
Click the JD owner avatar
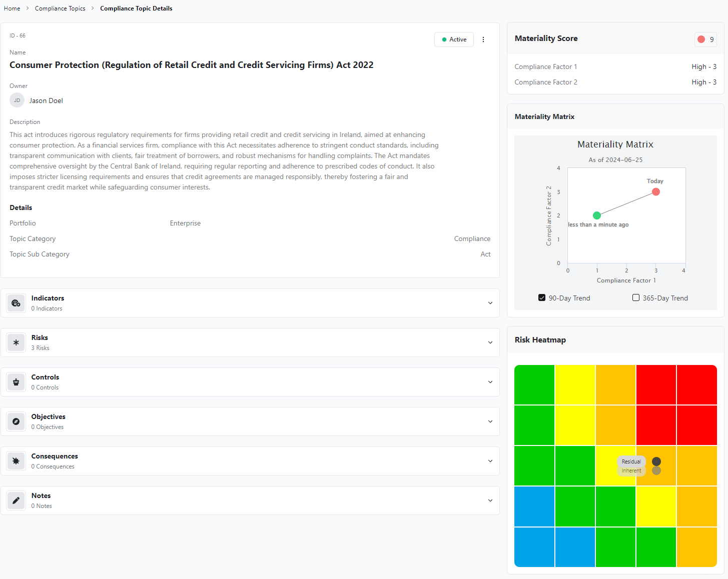pos(17,100)
